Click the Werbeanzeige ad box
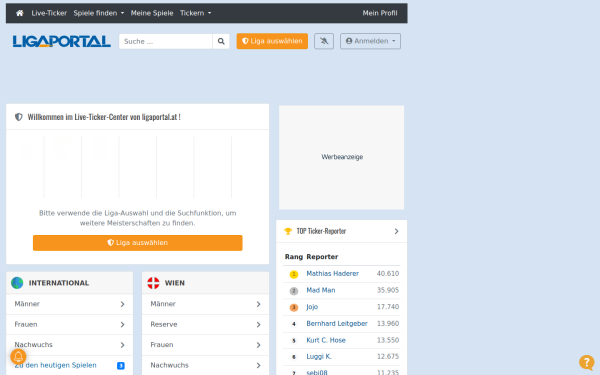Viewport: 600px width, 375px height. 341,157
